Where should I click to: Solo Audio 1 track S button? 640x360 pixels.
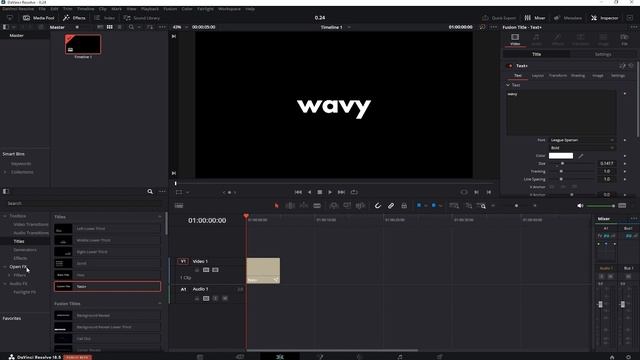[x=216, y=298]
